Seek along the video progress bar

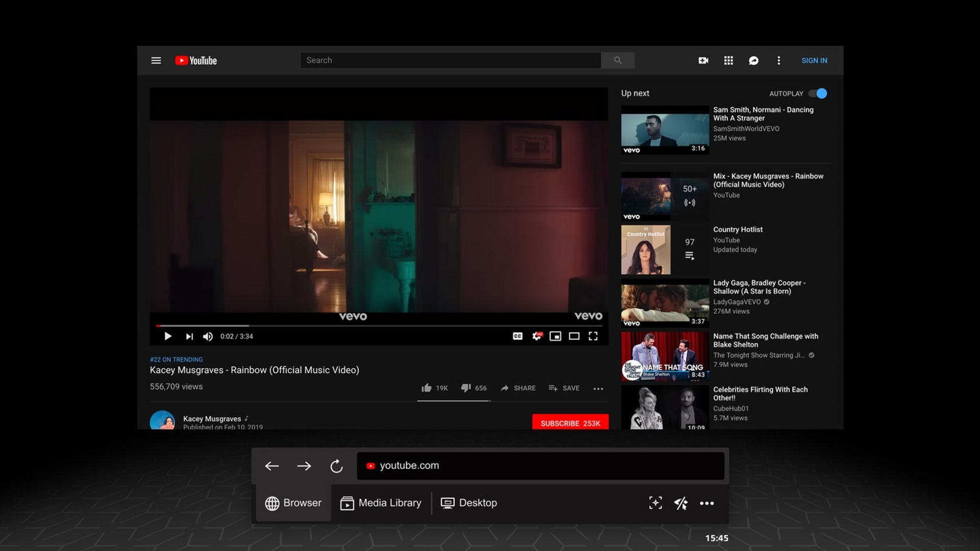pyautogui.click(x=379, y=325)
